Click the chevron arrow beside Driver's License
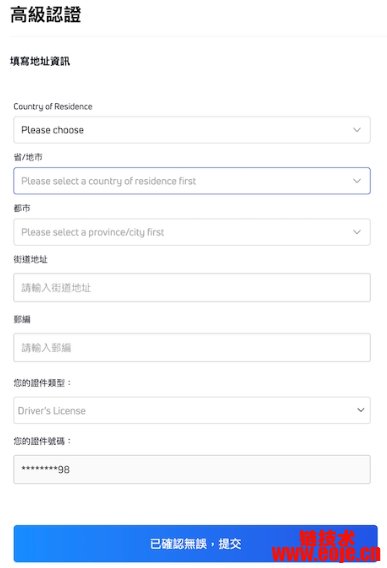387x568 pixels. pyautogui.click(x=361, y=410)
